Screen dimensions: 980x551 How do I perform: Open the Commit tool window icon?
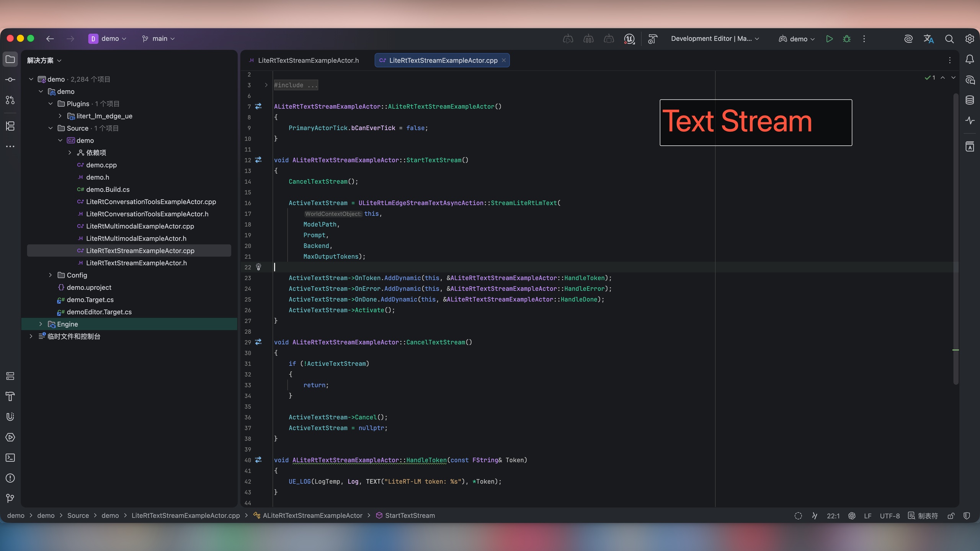(10, 80)
